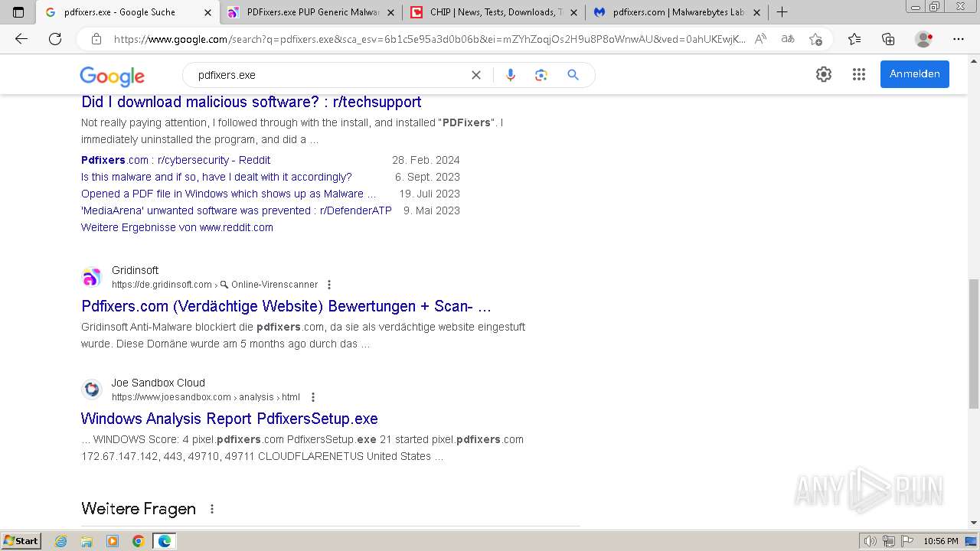Open 'Opened a PDF file in Windows' link
This screenshot has height=551, width=980.
[228, 194]
